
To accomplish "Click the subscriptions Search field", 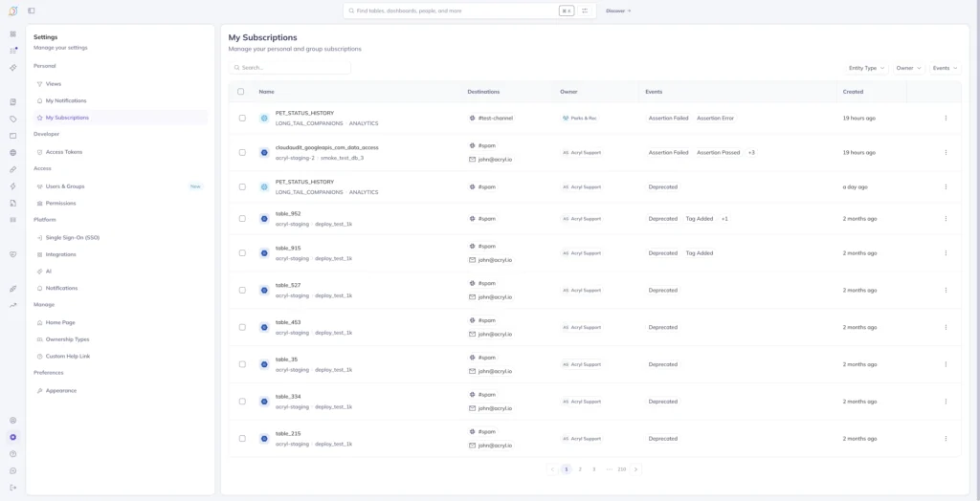I will [x=290, y=68].
